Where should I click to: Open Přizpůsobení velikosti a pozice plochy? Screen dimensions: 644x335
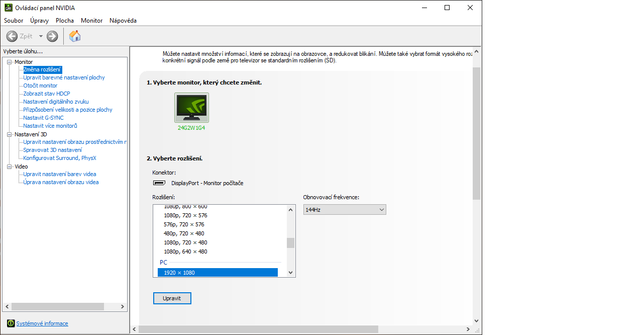[68, 110]
